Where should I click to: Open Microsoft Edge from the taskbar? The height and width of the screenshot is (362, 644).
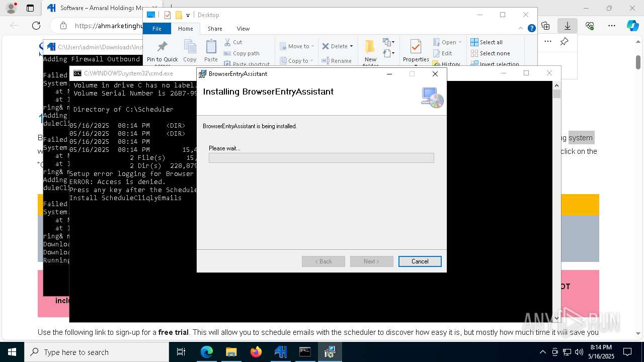pos(207,352)
